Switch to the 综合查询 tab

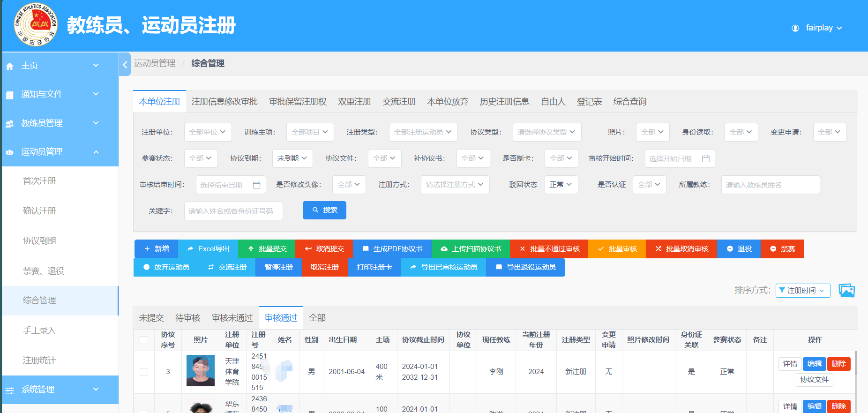(630, 102)
